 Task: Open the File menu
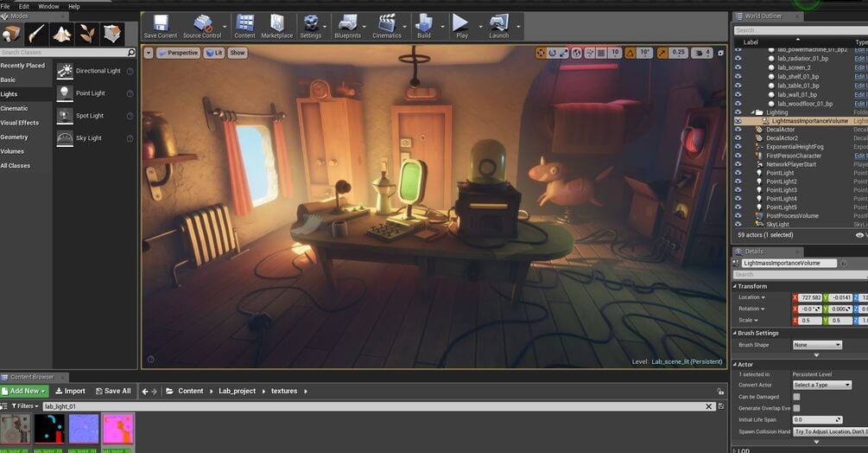[5, 7]
